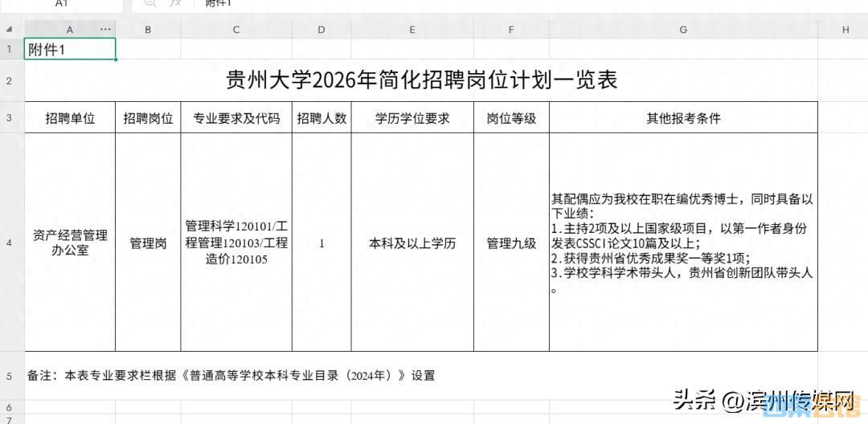This screenshot has width=868, height=424.
Task: Click the 管理岗 cell
Action: 148,243
